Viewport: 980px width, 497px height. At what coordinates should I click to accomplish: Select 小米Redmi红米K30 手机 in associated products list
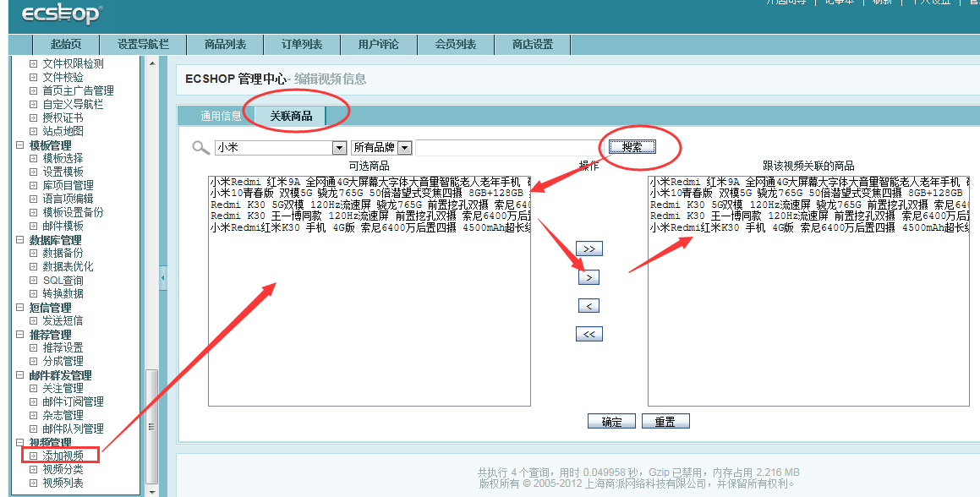point(808,227)
